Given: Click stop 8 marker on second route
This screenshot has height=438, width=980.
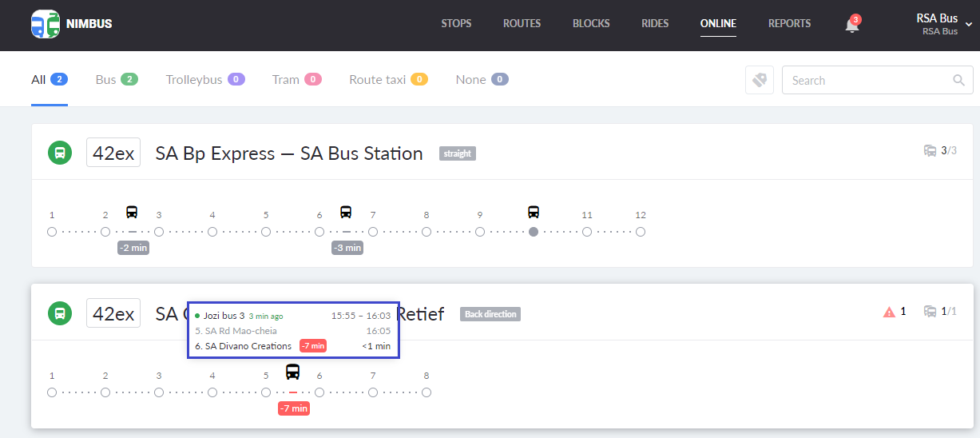Looking at the screenshot, I should click(x=427, y=392).
